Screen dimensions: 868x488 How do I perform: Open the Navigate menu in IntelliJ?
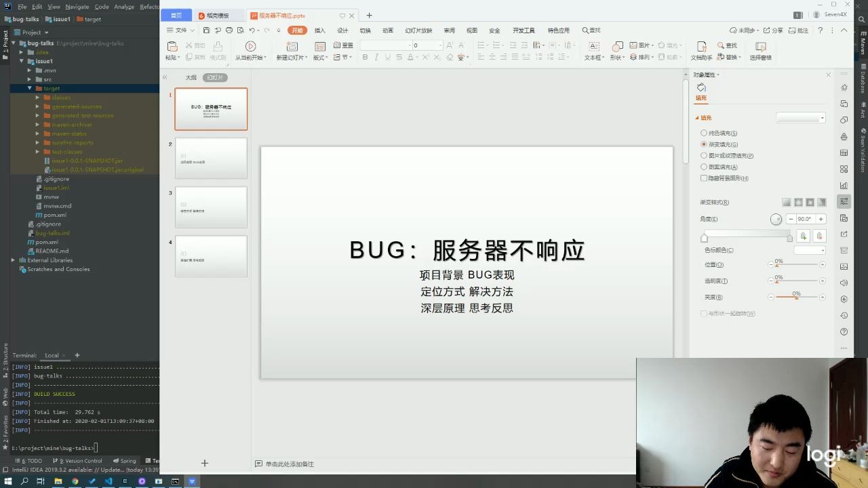click(77, 7)
